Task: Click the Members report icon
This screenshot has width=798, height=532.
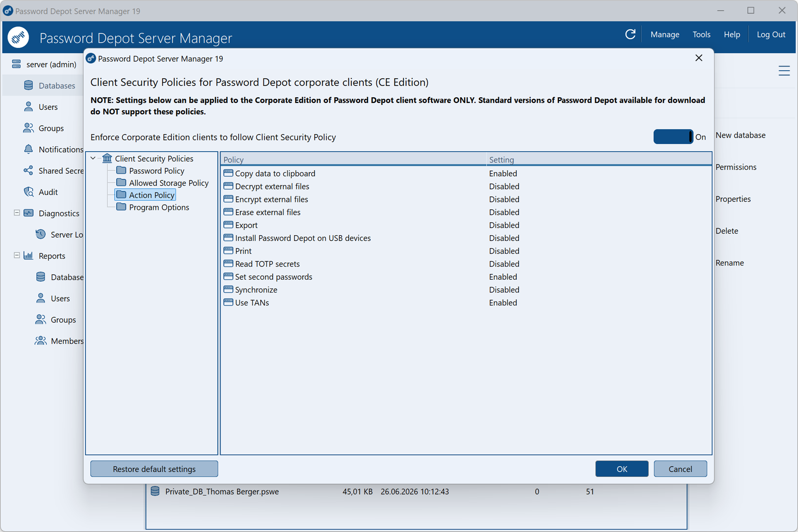Action: coord(40,340)
